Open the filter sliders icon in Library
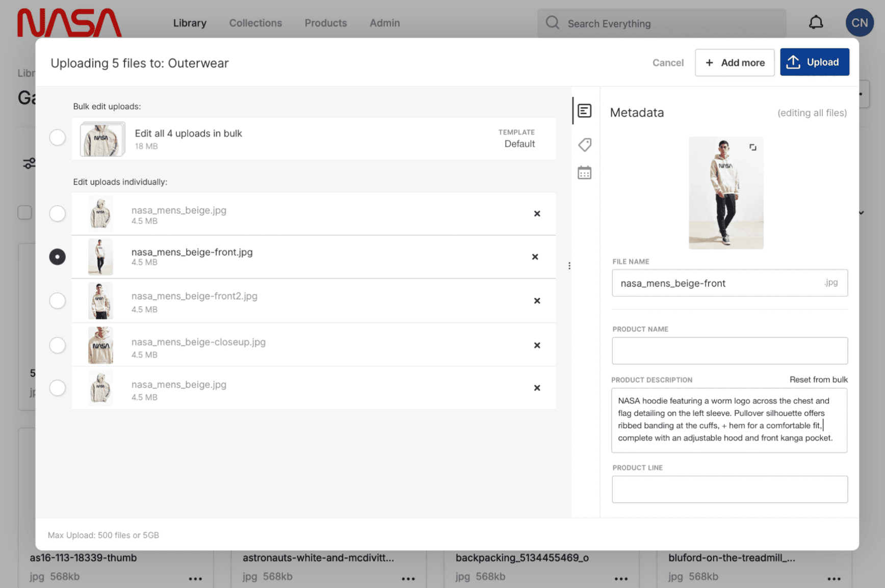The image size is (885, 588). pyautogui.click(x=29, y=163)
